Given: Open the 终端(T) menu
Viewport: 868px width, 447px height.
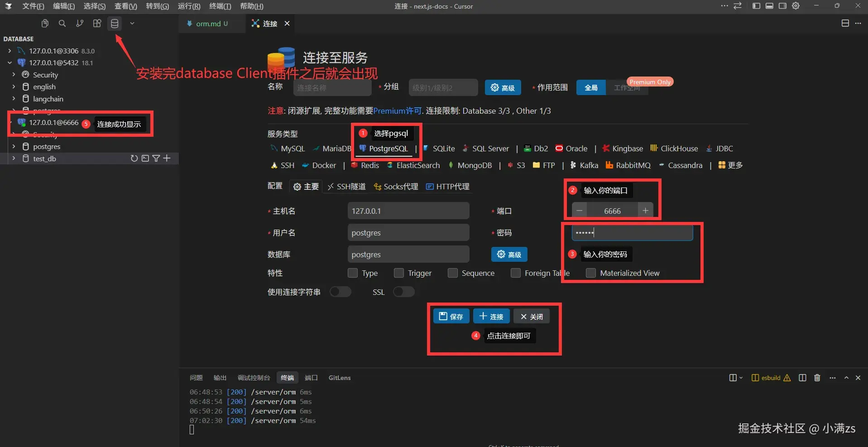Looking at the screenshot, I should (220, 6).
